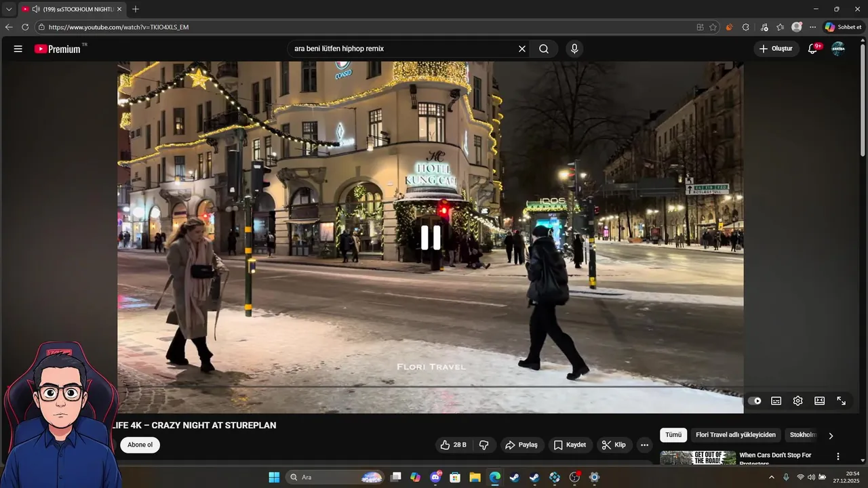Image resolution: width=868 pixels, height=488 pixels.
Task: Clear the search text with X
Action: click(522, 49)
